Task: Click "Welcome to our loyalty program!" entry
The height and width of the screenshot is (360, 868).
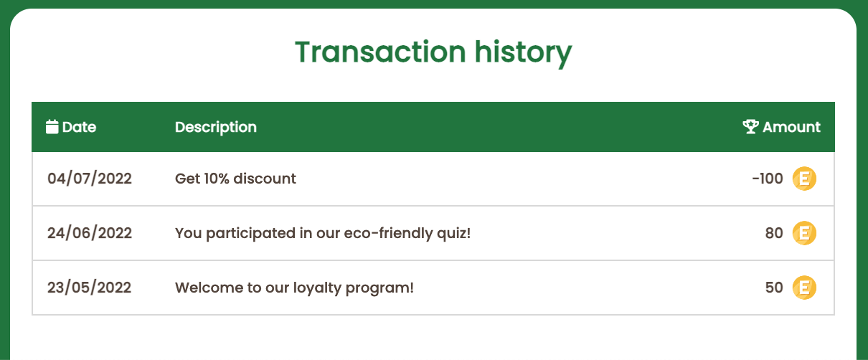Action: click(294, 288)
